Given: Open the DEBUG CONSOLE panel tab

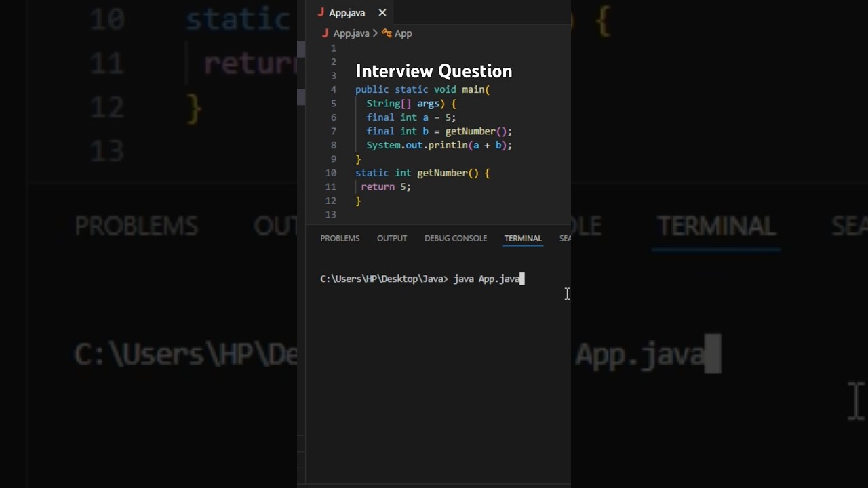Looking at the screenshot, I should click(456, 239).
